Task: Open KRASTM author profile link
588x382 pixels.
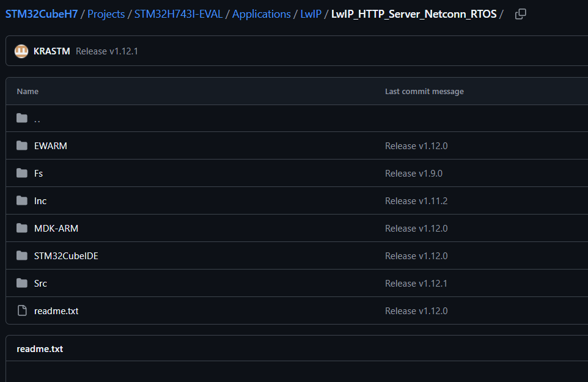Action: (x=52, y=51)
